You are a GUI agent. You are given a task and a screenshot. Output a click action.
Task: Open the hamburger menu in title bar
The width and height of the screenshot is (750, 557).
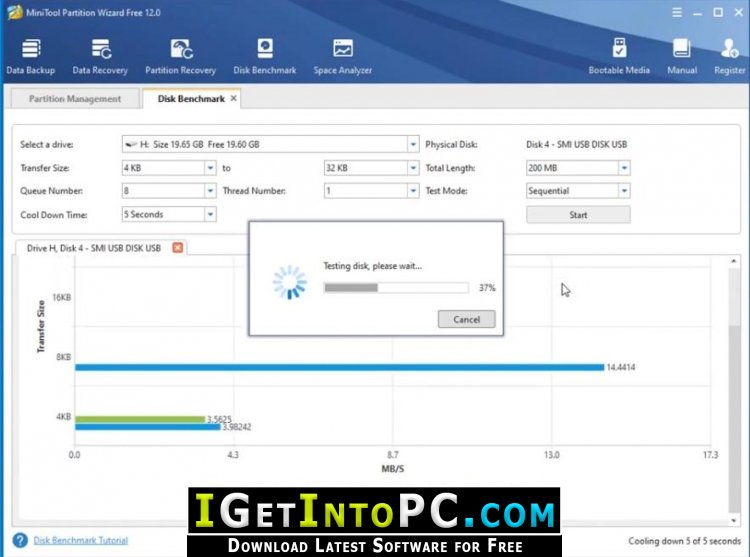click(677, 12)
